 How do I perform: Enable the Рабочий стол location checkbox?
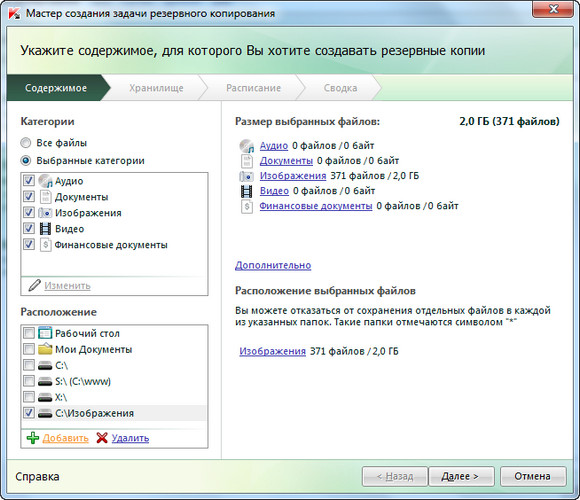29,333
